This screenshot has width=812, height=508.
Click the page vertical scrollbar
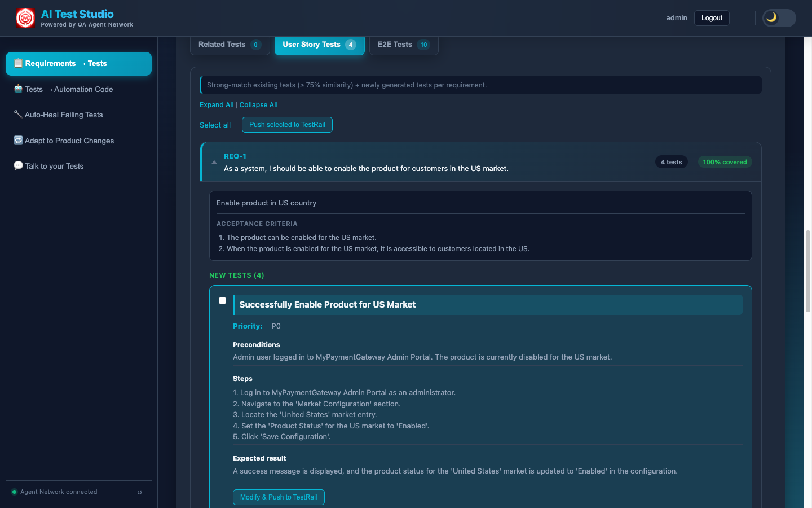808,271
